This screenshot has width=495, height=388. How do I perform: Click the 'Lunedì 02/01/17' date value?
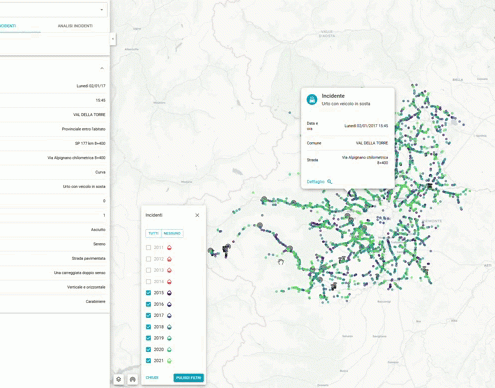pos(91,86)
